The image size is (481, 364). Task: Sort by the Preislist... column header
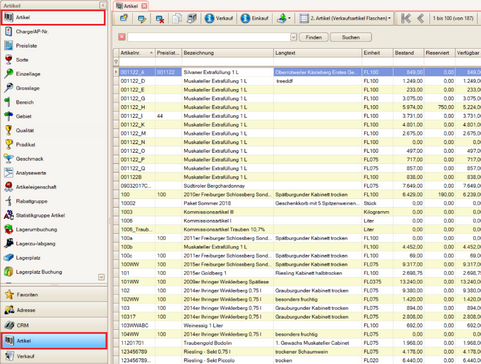(x=168, y=53)
